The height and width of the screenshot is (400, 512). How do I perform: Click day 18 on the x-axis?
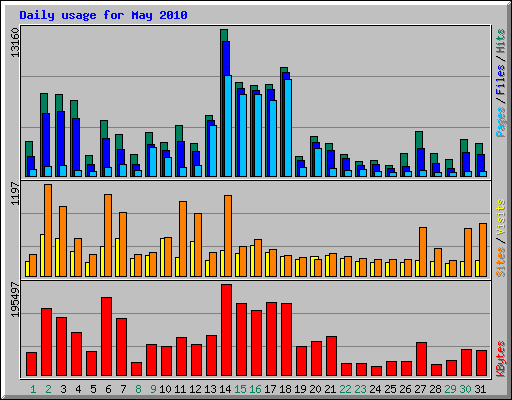pyautogui.click(x=286, y=389)
